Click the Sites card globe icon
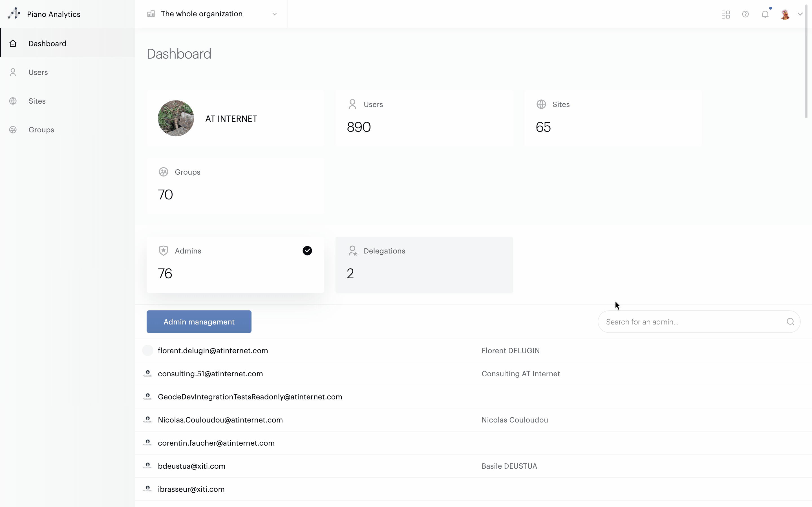 (x=541, y=104)
